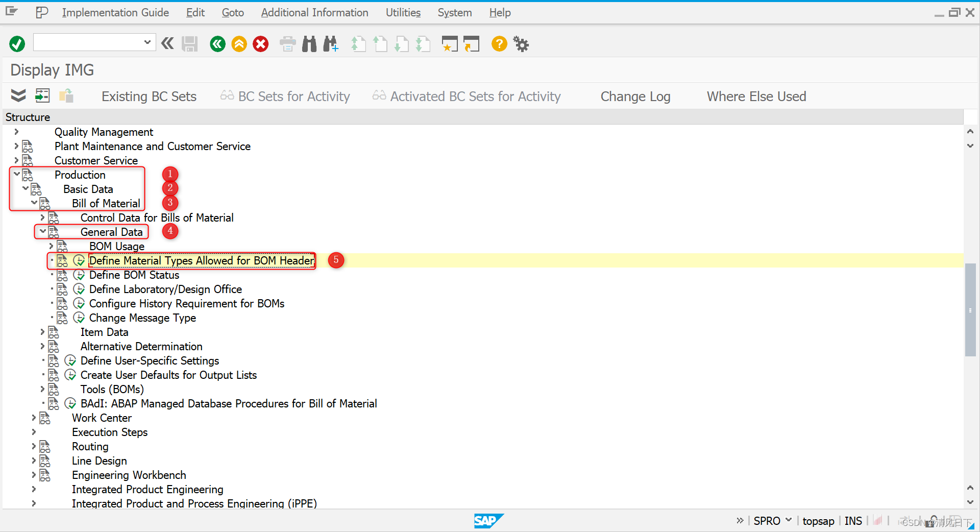The height and width of the screenshot is (532, 980).
Task: Click the SAP GUI menu icon in title bar
Action: click(12, 11)
